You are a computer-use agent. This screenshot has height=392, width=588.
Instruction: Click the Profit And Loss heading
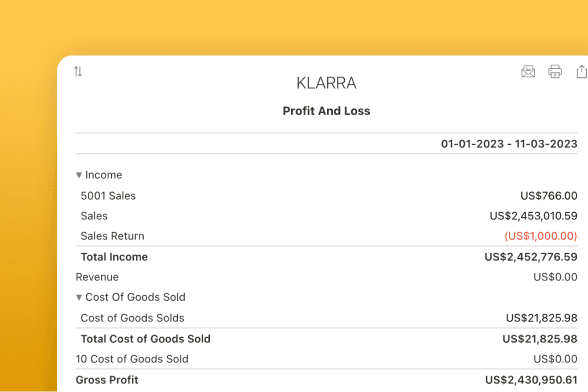coord(326,111)
